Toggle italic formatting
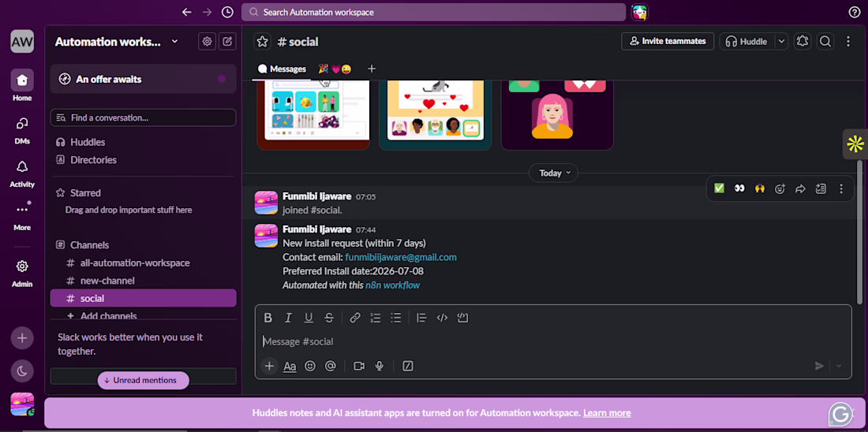 click(x=288, y=318)
